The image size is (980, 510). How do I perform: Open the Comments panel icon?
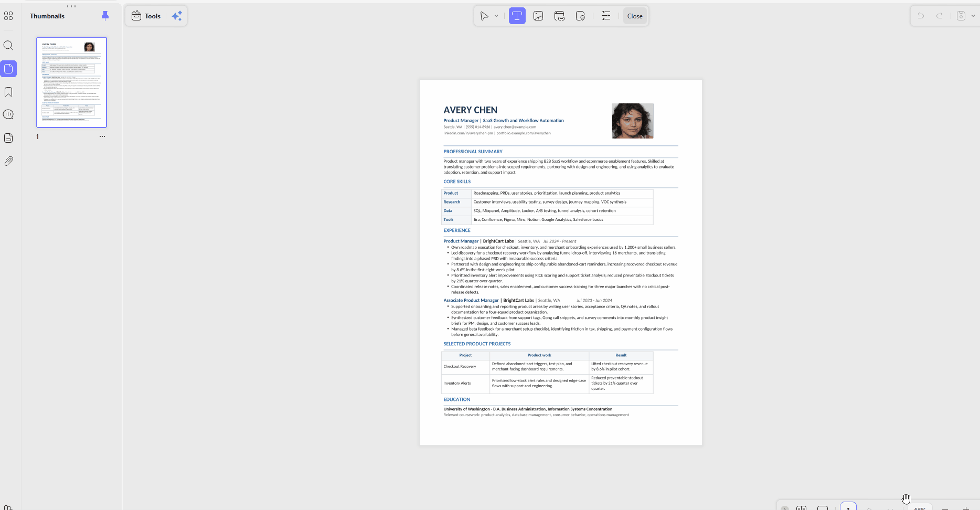(8, 114)
